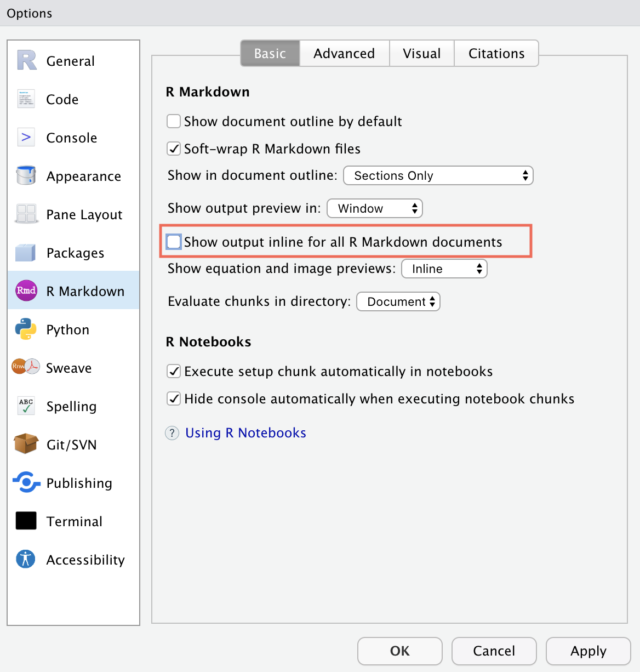The image size is (640, 672).
Task: Open the Evaluate chunks in directory dropdown
Action: coord(398,301)
